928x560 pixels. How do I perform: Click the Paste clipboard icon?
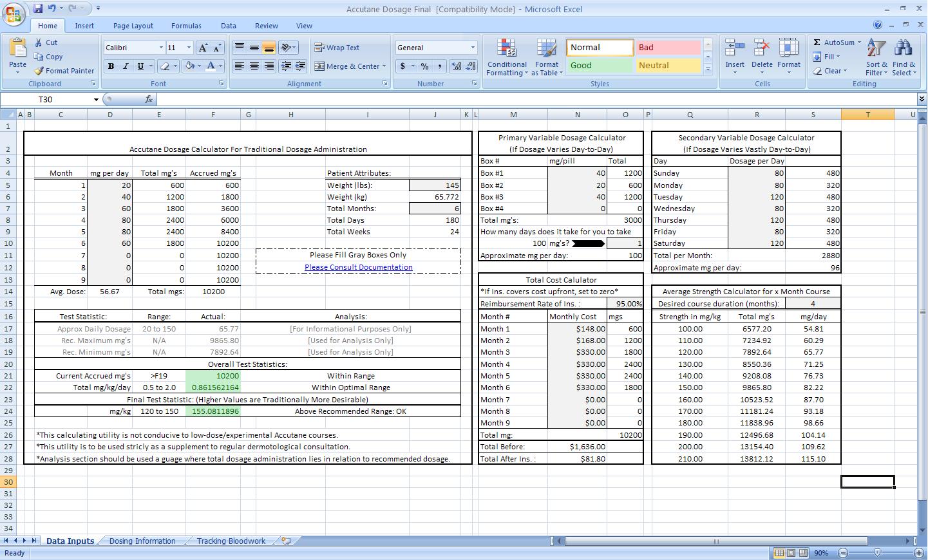tap(17, 48)
